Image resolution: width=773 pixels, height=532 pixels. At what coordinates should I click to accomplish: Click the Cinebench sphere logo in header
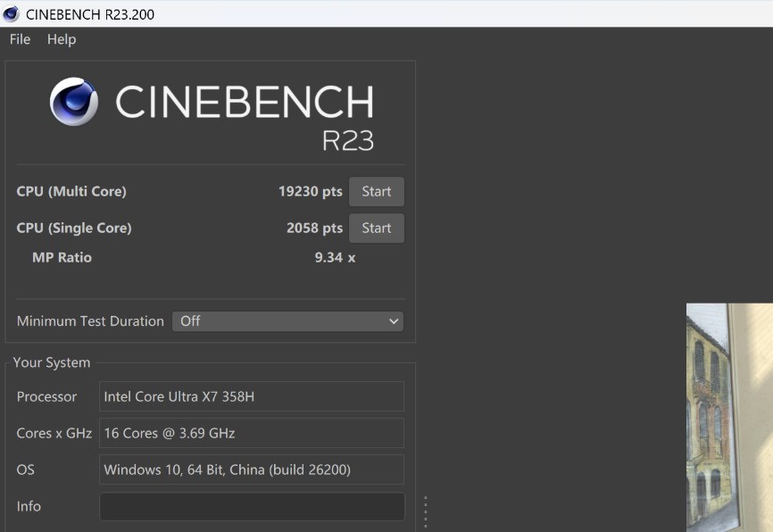[74, 102]
